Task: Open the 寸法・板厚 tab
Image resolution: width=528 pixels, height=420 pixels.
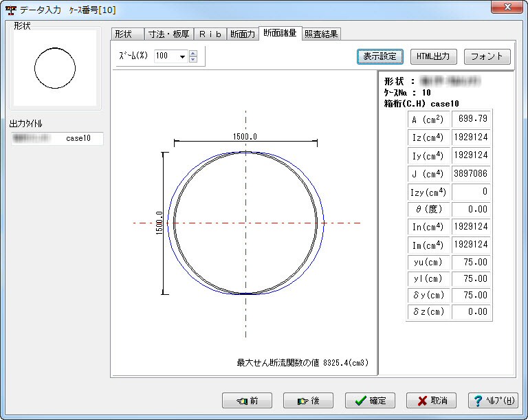Action: [169, 34]
